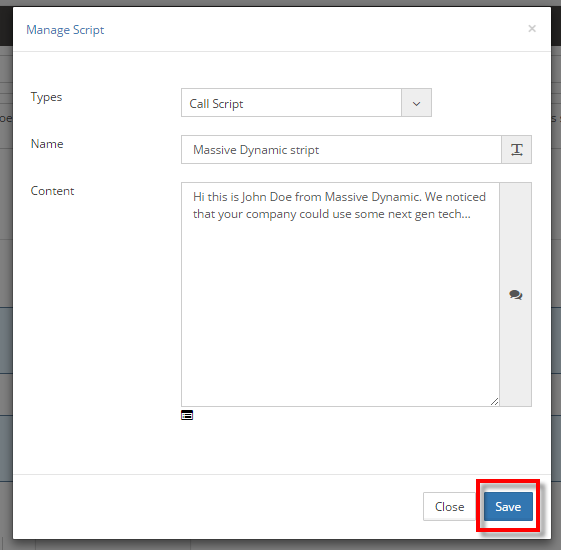
Task: Click the chat bubbles icon beside Content
Action: [516, 295]
